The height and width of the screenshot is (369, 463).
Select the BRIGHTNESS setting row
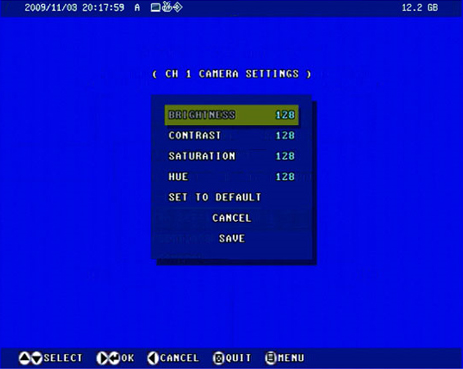[x=232, y=115]
